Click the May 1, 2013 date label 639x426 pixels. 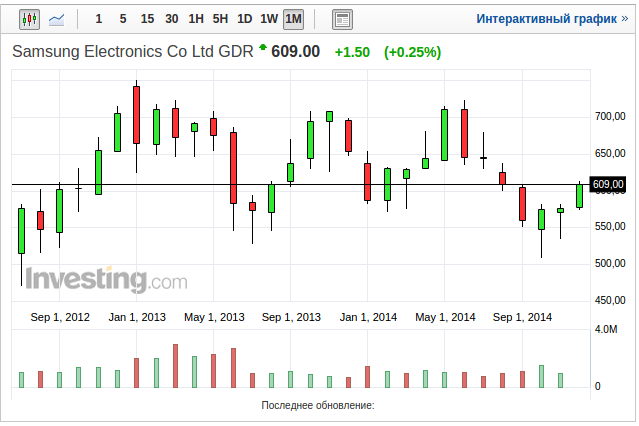214,317
